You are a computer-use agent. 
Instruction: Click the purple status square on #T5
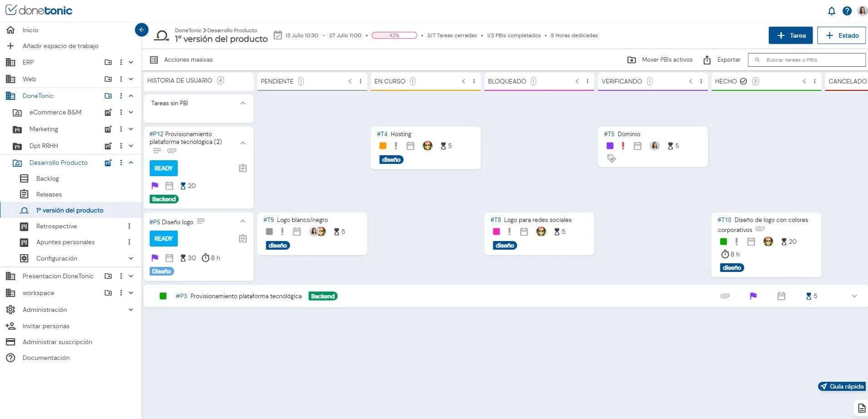pyautogui.click(x=610, y=146)
